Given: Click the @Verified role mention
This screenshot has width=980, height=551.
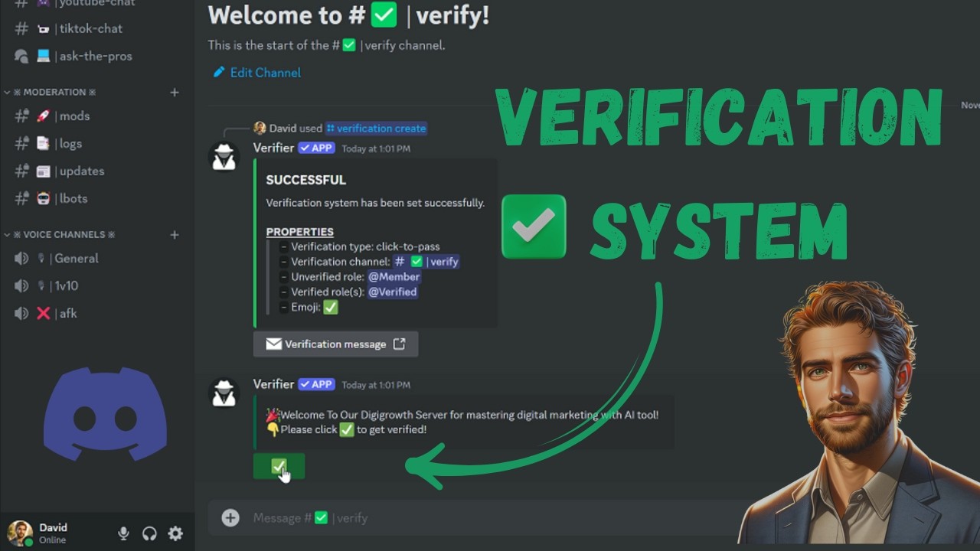Looking at the screenshot, I should point(392,292).
